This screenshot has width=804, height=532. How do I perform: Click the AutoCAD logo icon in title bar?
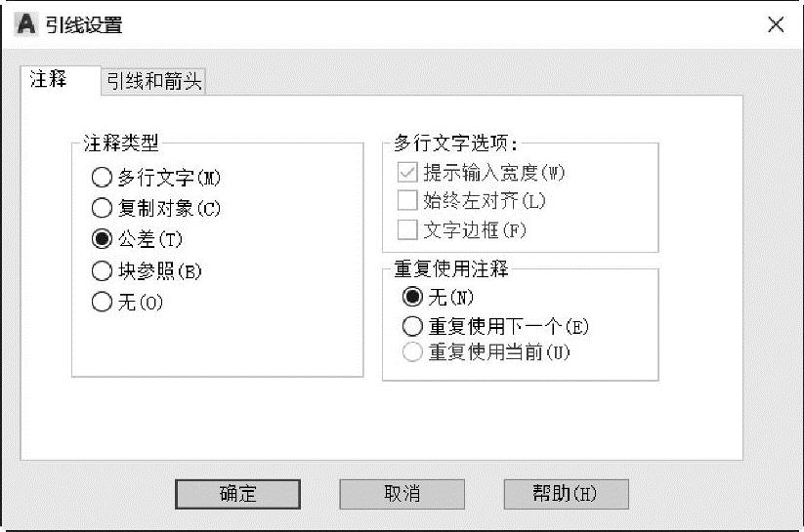pos(26,24)
